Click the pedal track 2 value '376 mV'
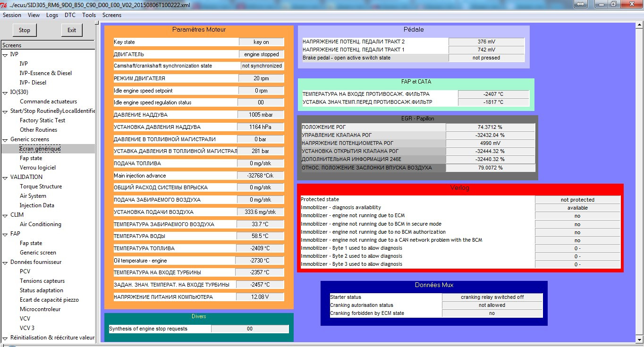The image size is (644, 347). [486, 42]
